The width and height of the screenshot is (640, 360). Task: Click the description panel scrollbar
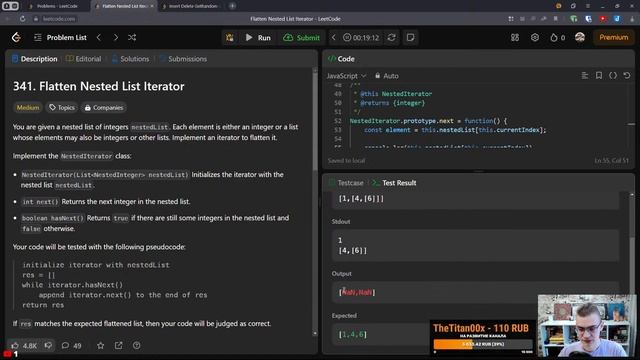click(315, 122)
